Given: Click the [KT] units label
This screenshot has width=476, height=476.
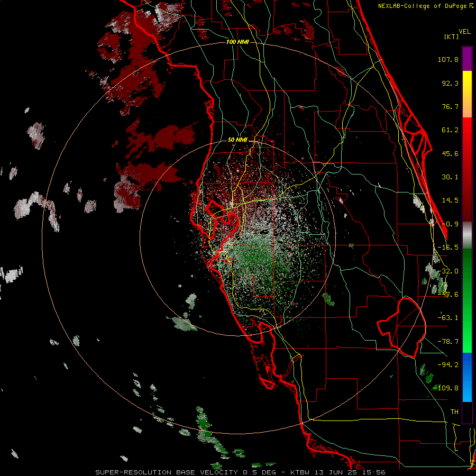Looking at the screenshot, I should tap(451, 36).
